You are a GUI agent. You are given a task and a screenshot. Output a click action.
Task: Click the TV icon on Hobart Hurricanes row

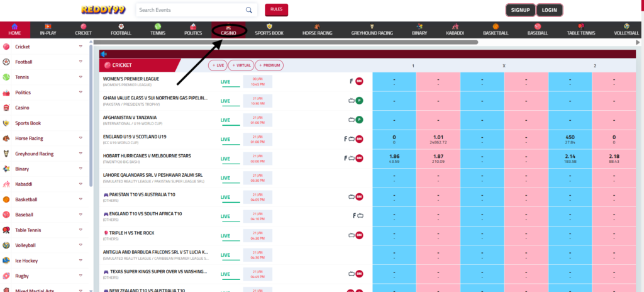click(352, 158)
